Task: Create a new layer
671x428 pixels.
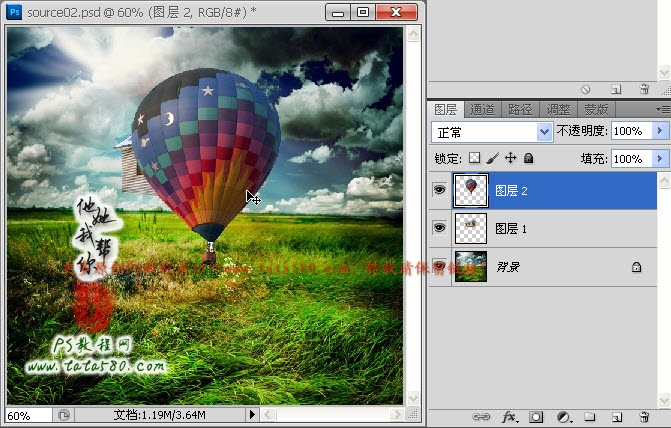Action: (x=617, y=416)
